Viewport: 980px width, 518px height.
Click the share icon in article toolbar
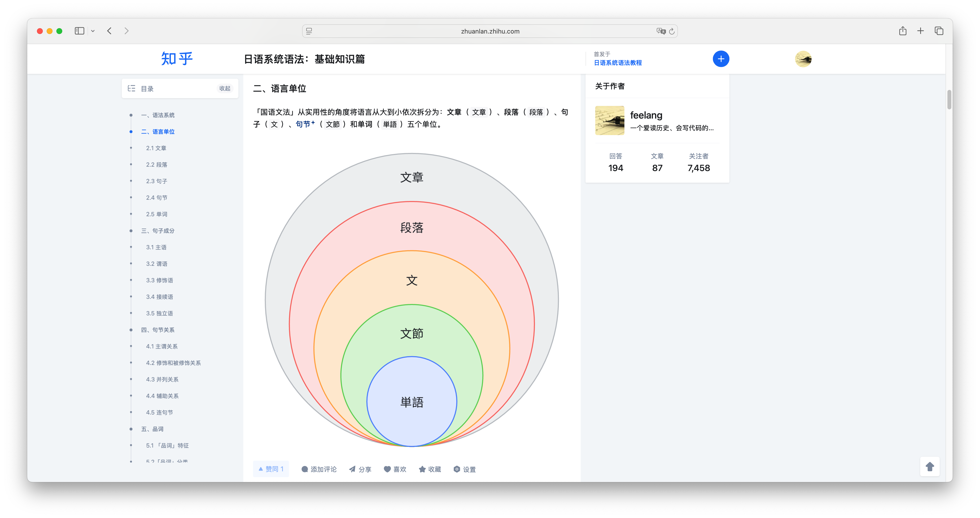[359, 469]
